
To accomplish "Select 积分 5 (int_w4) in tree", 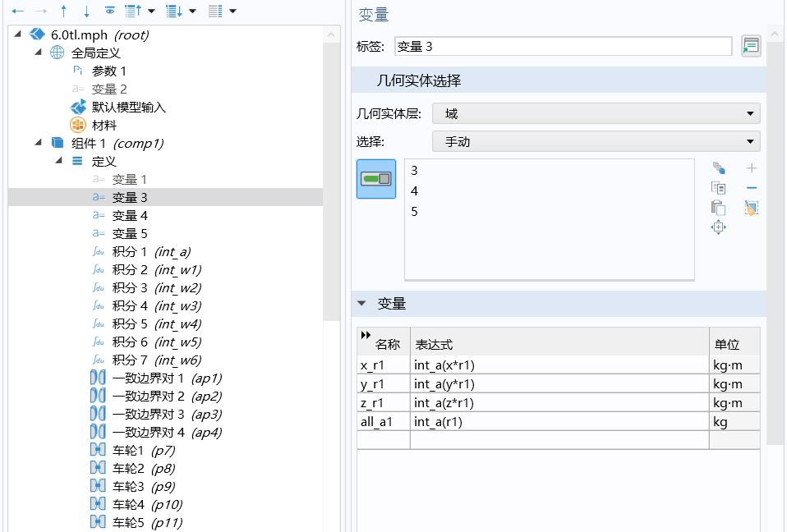I will (x=157, y=324).
